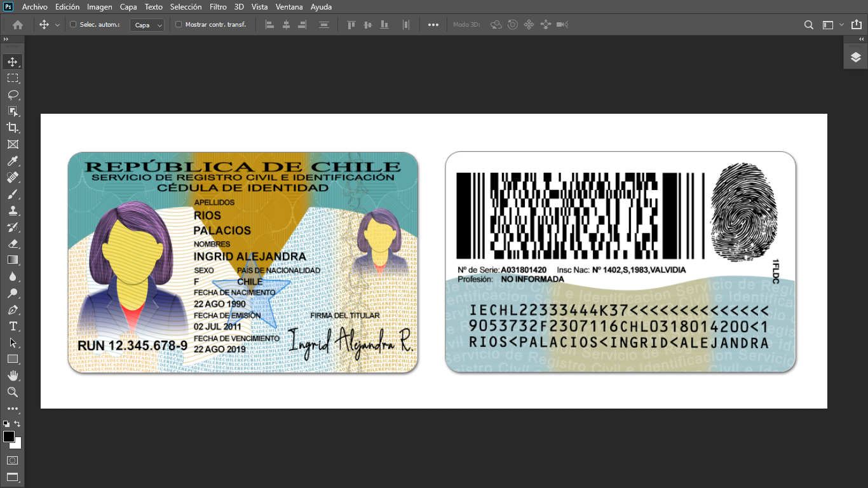This screenshot has width=868, height=488.
Task: Open the Layers panel icon on right
Action: (856, 57)
